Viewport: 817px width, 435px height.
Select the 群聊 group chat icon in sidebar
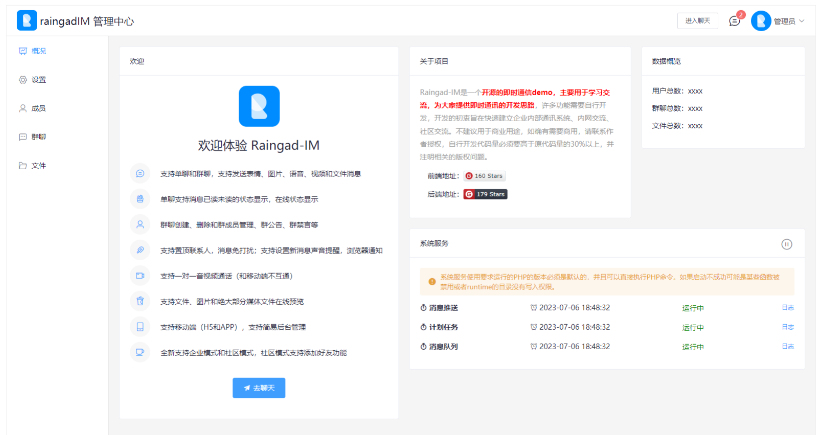(x=23, y=136)
